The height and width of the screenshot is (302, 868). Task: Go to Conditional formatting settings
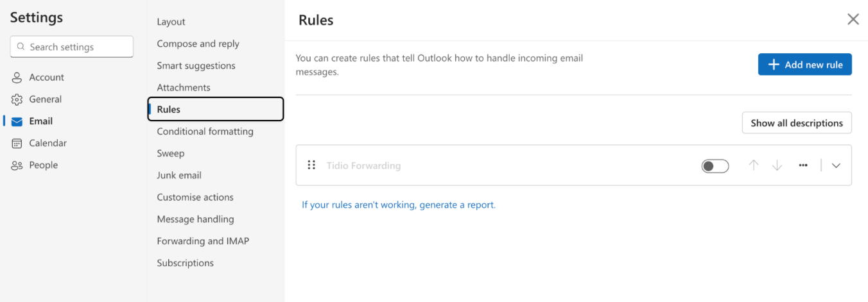coord(205,131)
